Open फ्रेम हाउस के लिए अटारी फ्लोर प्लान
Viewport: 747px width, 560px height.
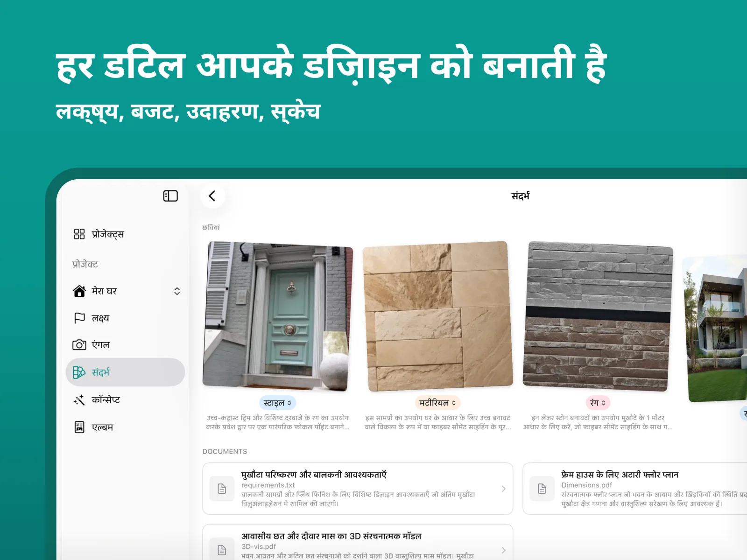point(634,489)
